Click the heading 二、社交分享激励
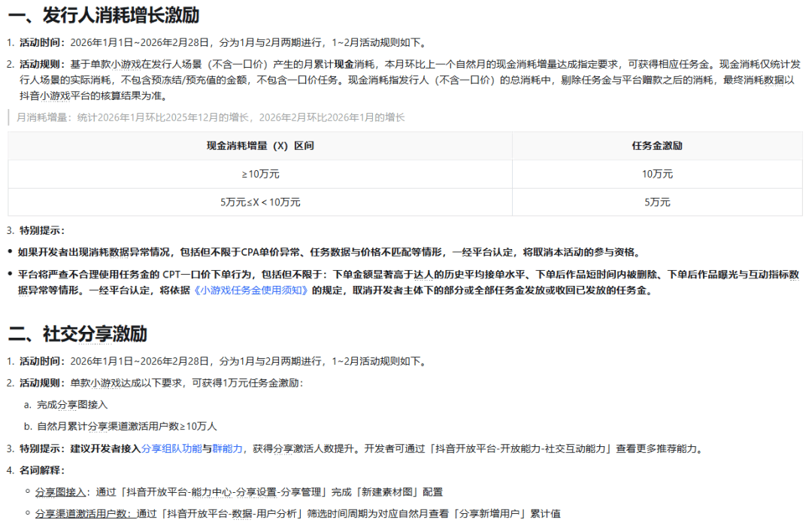Screen dimensions: 812x529 (77, 334)
